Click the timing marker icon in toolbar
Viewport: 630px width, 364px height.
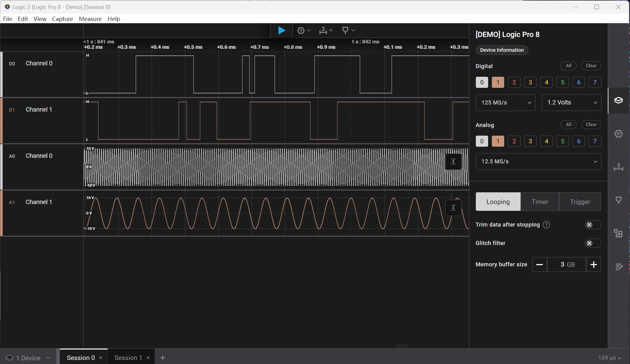tap(345, 30)
